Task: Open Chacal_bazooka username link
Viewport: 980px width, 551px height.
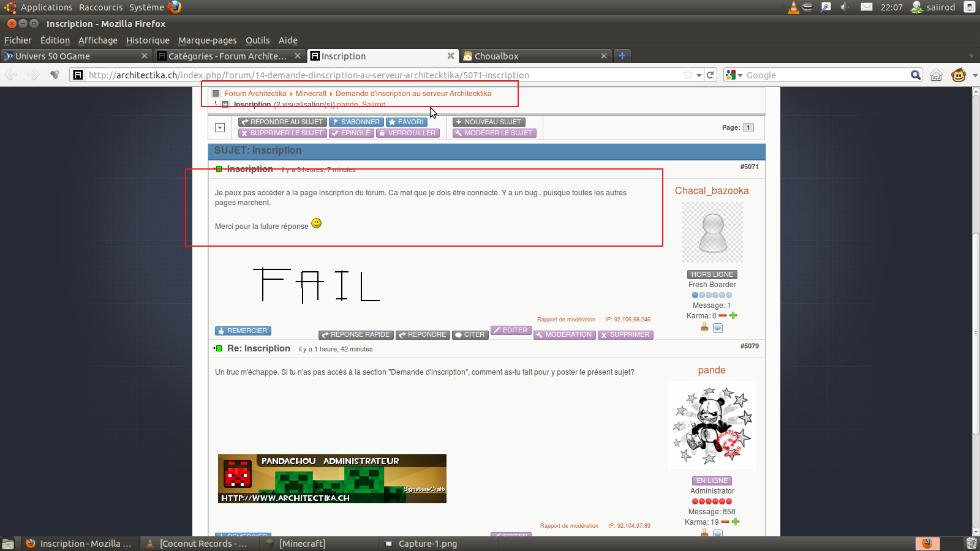Action: (x=712, y=191)
